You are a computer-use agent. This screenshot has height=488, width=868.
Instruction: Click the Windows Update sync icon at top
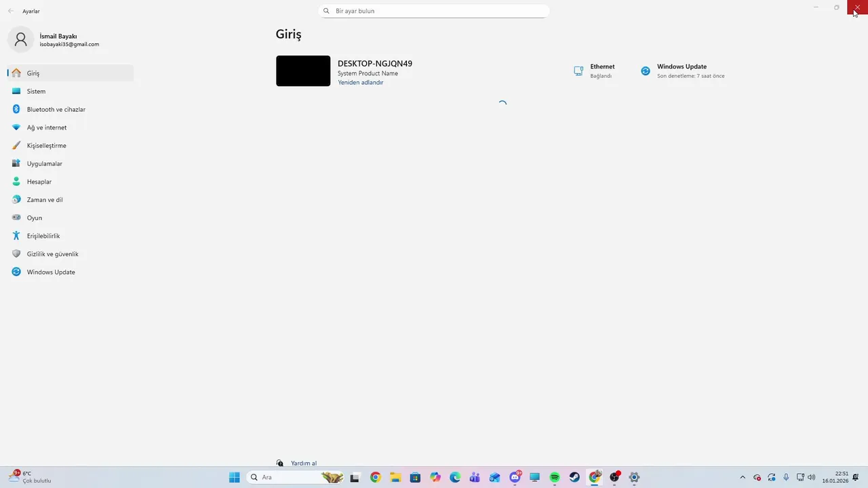point(646,71)
